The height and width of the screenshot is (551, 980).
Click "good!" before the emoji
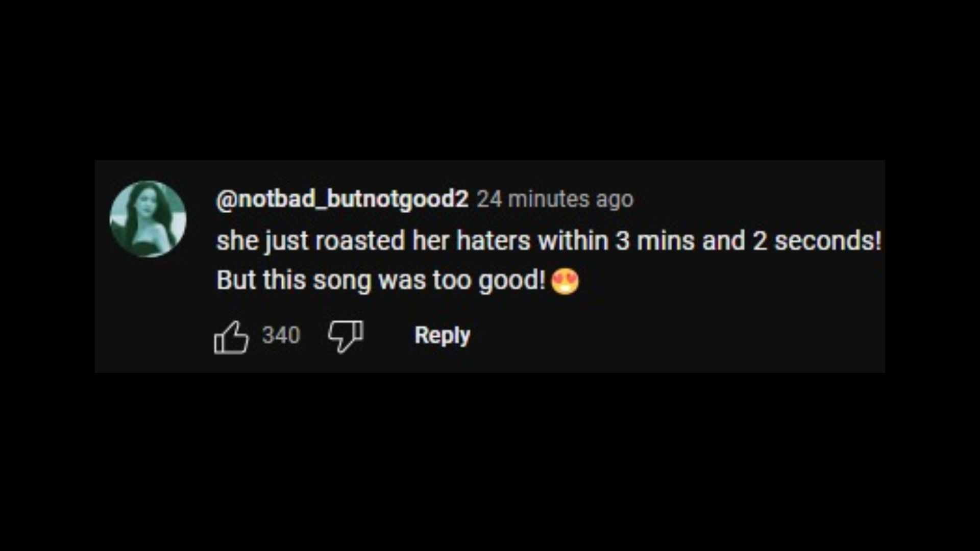click(512, 281)
